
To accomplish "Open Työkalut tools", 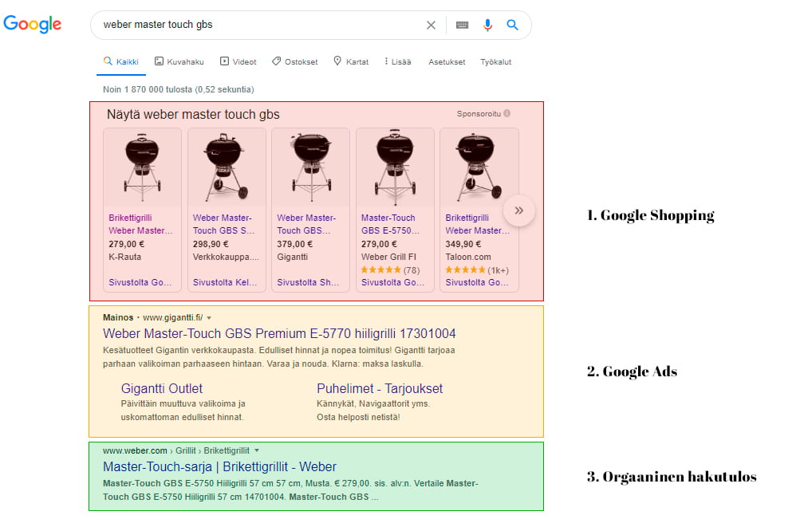I will click(x=495, y=61).
